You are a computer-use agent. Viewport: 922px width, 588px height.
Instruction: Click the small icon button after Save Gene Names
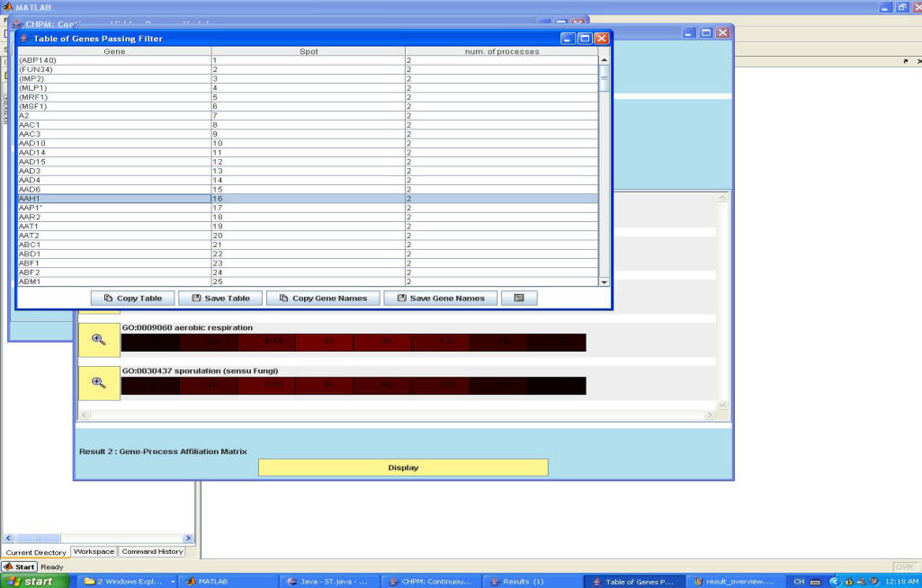519,298
